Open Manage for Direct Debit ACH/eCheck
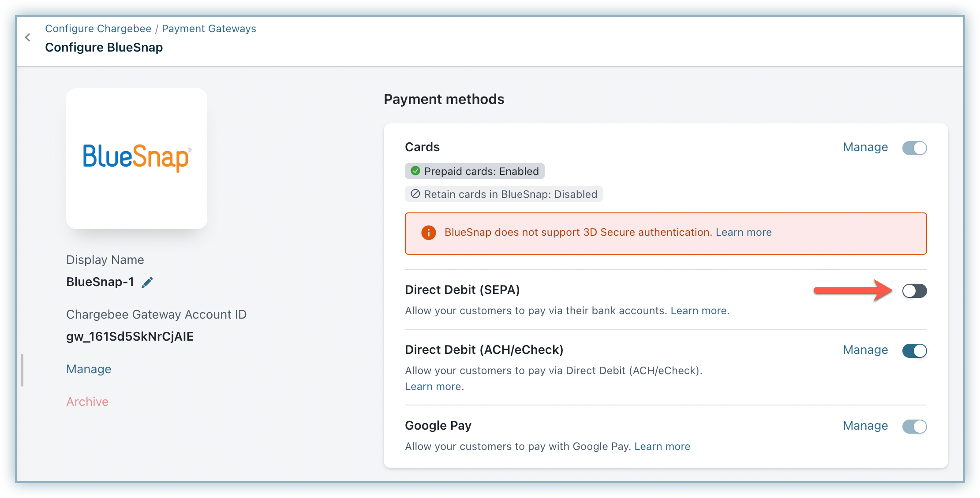The image size is (980, 498). (x=865, y=350)
